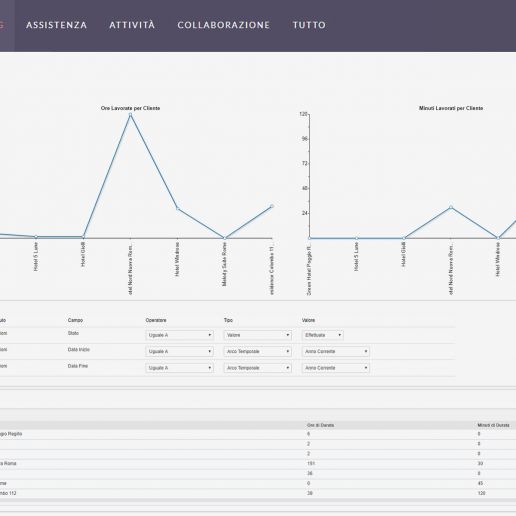Click the last data point in Ore Lavorate chart
Screen dimensions: 516x516
click(x=272, y=206)
